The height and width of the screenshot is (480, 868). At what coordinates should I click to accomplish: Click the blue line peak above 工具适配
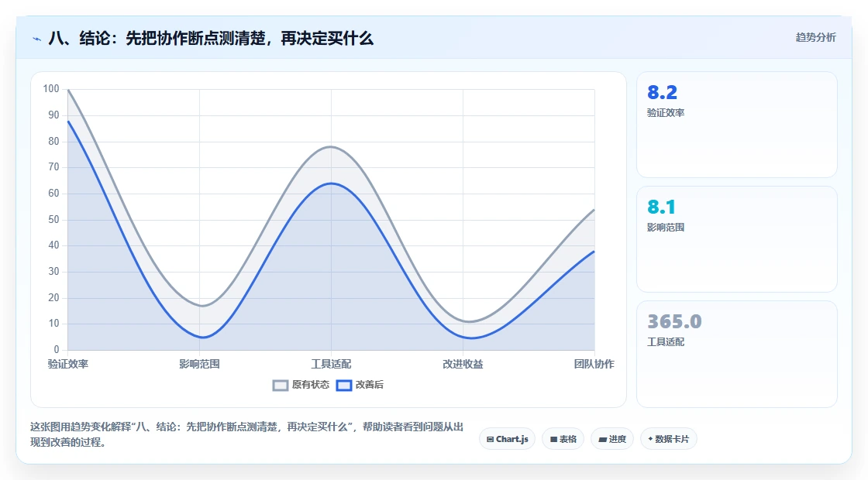pyautogui.click(x=331, y=183)
